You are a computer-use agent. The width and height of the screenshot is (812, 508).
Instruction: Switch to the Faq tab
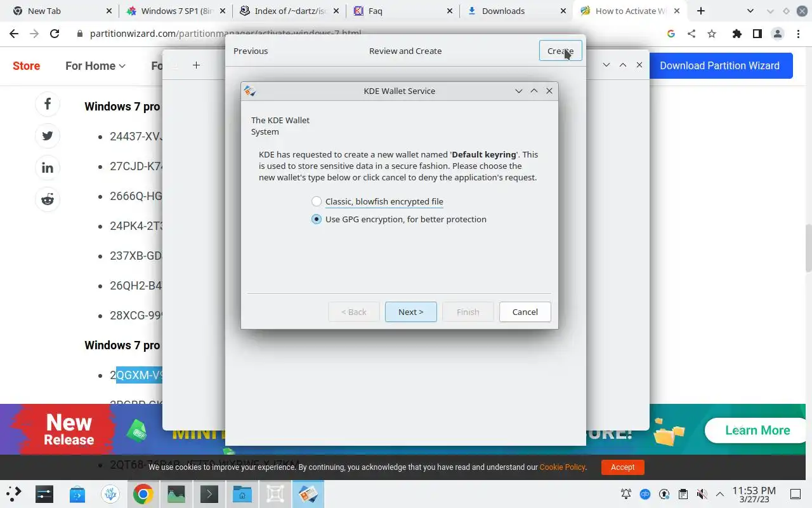404,11
